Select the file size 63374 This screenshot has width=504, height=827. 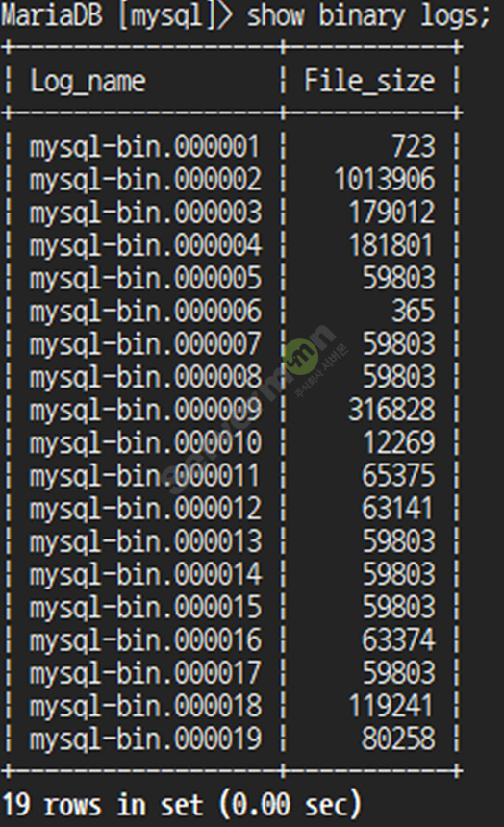click(x=399, y=639)
